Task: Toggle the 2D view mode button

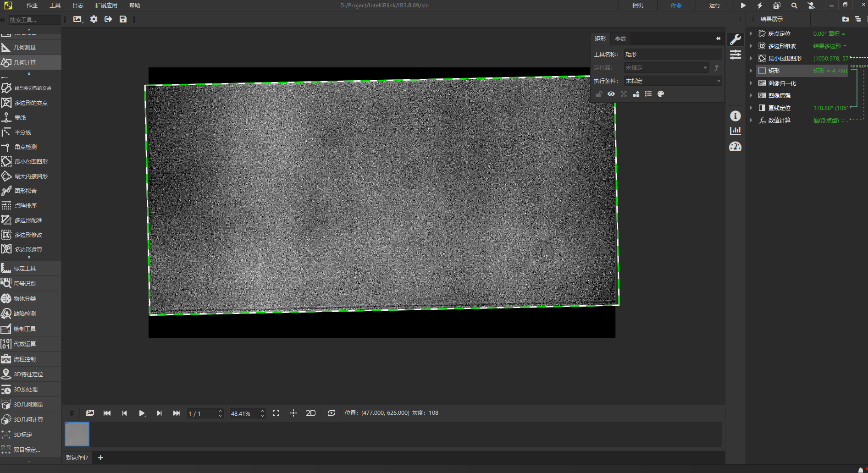Action: [310, 413]
